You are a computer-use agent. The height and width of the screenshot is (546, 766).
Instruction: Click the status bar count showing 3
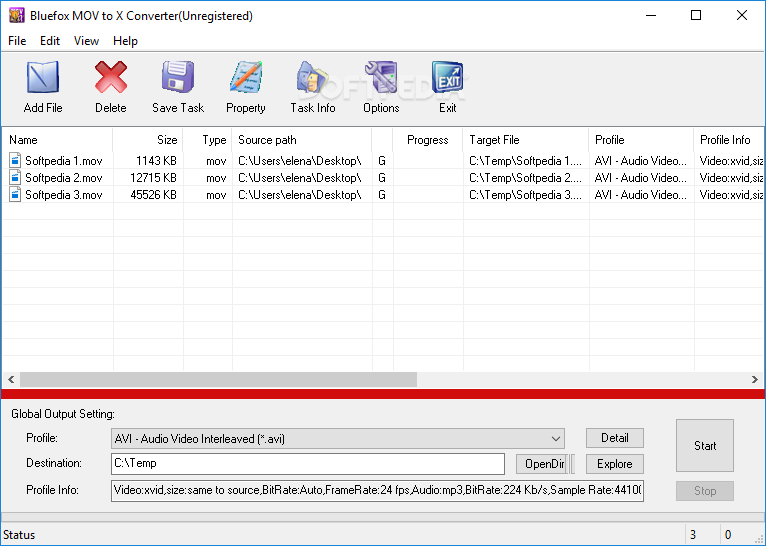693,535
